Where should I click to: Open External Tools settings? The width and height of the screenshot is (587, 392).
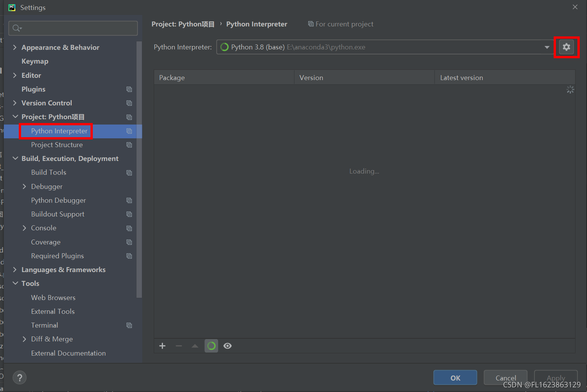(53, 312)
